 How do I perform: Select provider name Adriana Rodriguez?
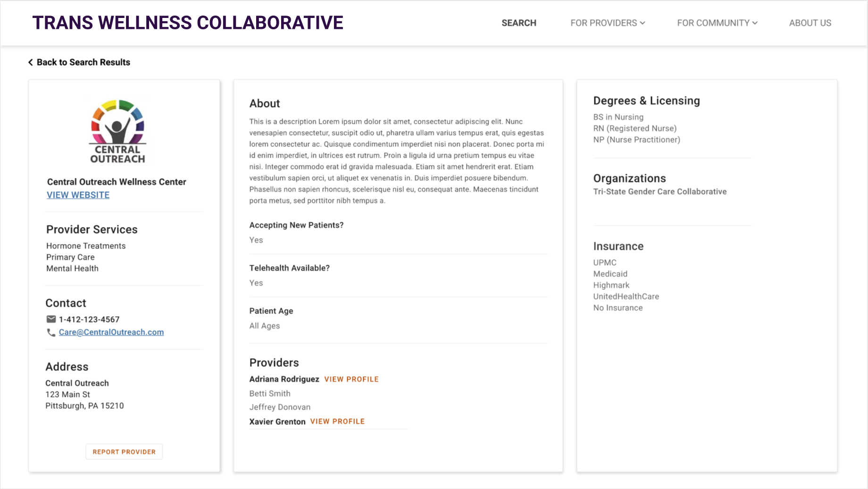click(284, 379)
